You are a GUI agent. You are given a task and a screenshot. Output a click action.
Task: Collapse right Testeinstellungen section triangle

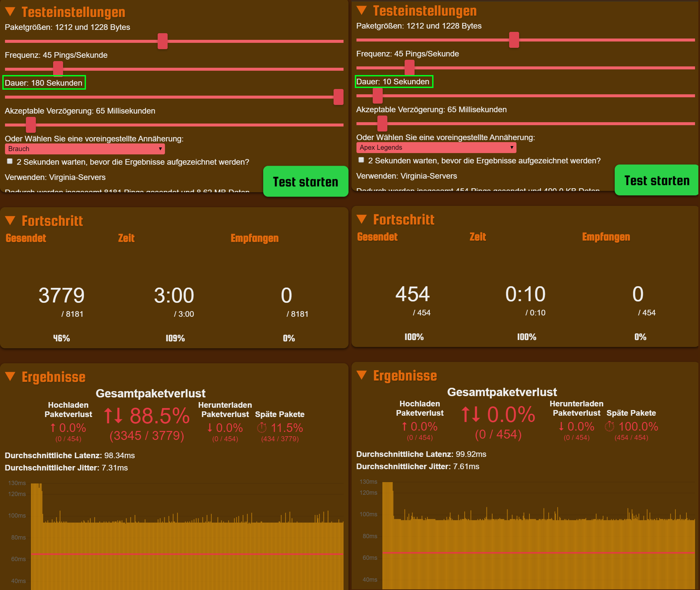pyautogui.click(x=362, y=10)
